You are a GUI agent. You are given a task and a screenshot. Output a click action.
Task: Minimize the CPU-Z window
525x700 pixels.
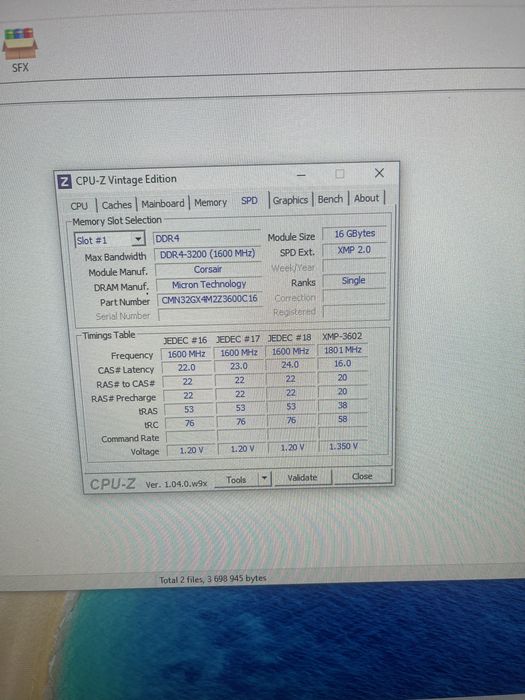pyautogui.click(x=301, y=175)
